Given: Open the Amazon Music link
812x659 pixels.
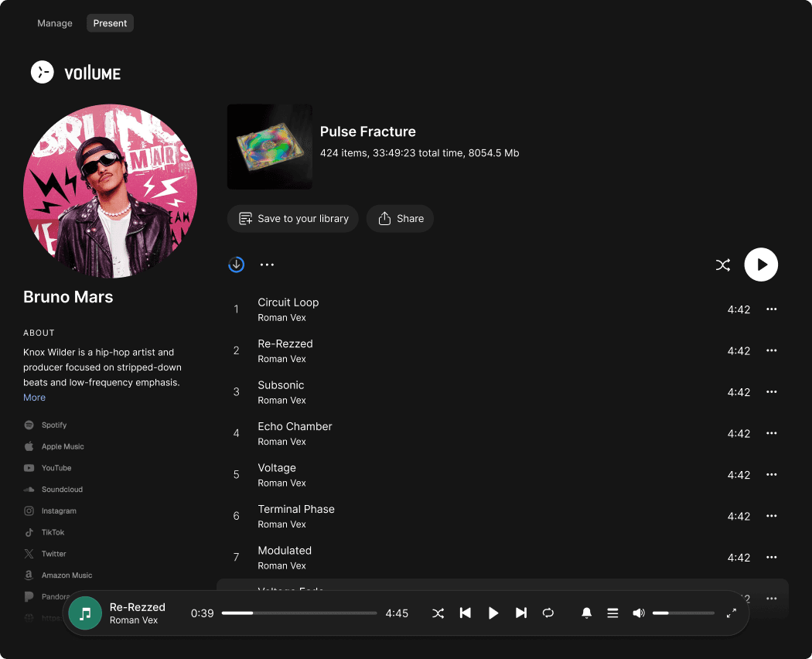Looking at the screenshot, I should [67, 575].
